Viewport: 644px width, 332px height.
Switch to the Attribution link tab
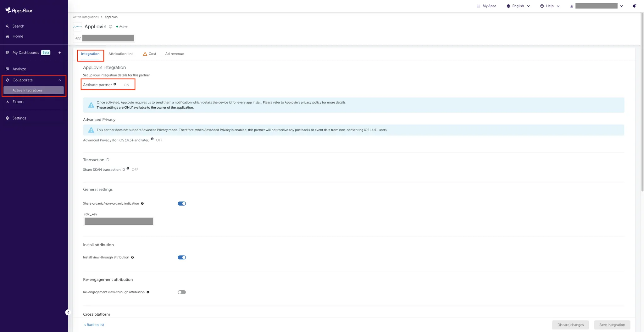[121, 54]
